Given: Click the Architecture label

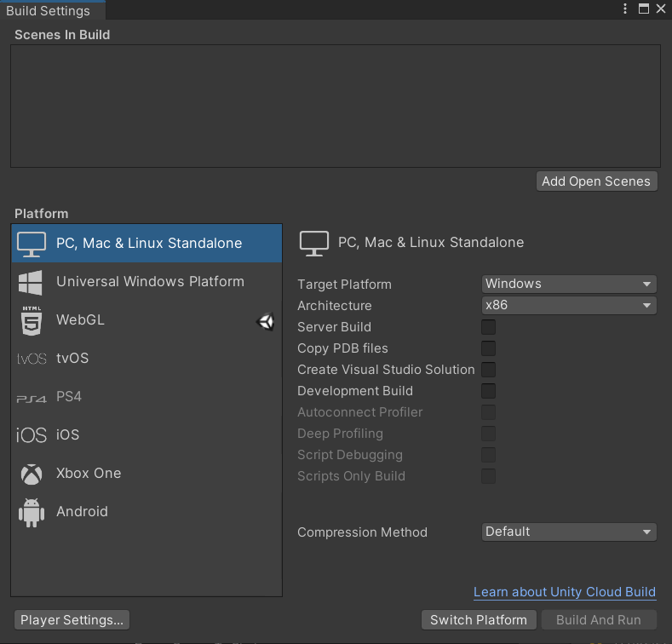Looking at the screenshot, I should 335,306.
